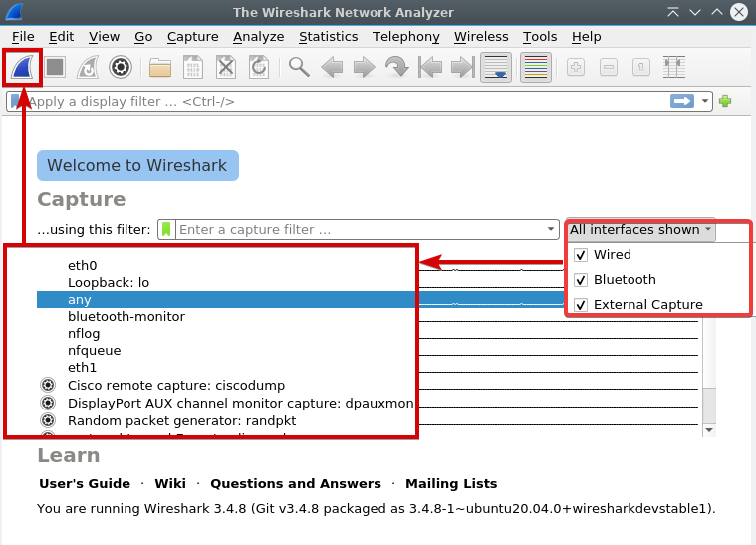Open settings for DisplayPort AUX monitor
This screenshot has height=545, width=756.
pos(48,403)
